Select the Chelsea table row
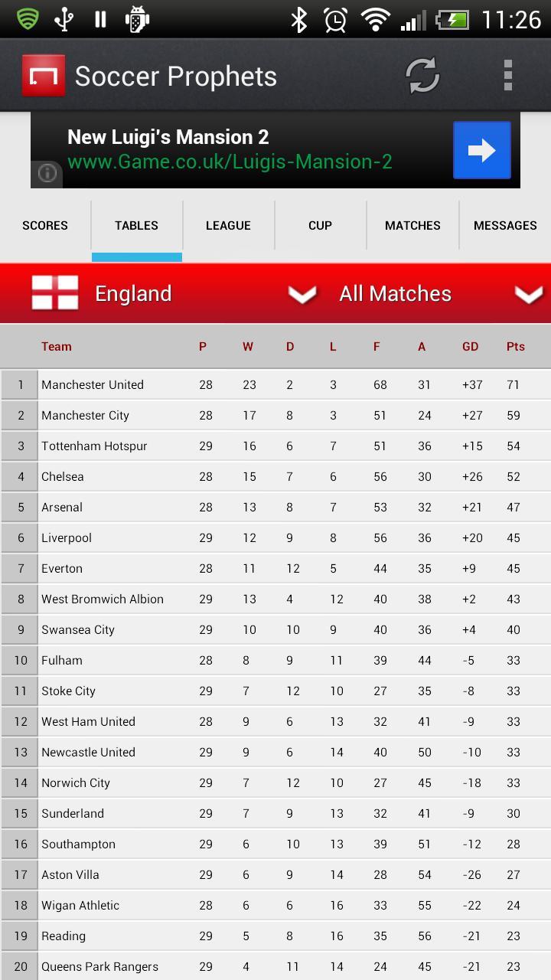The height and width of the screenshot is (980, 551). (275, 477)
